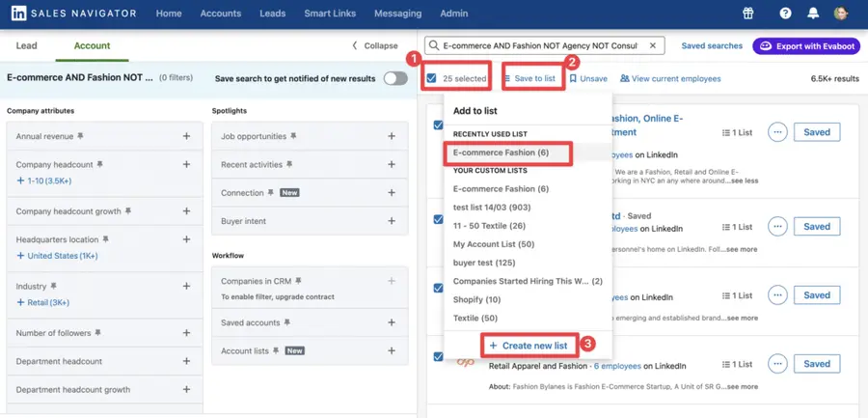Image resolution: width=868 pixels, height=418 pixels.
Task: Click the Export with Evaboot button
Action: point(806,46)
